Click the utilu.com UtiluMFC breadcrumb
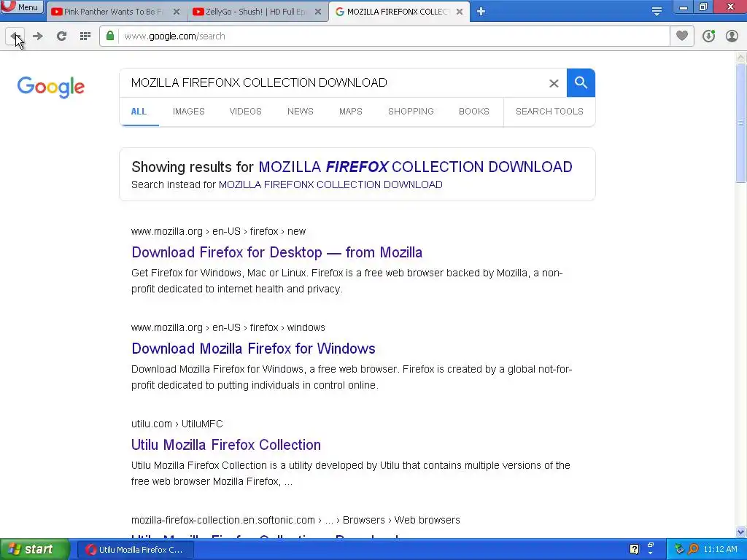The width and height of the screenshot is (747, 560). 177,424
